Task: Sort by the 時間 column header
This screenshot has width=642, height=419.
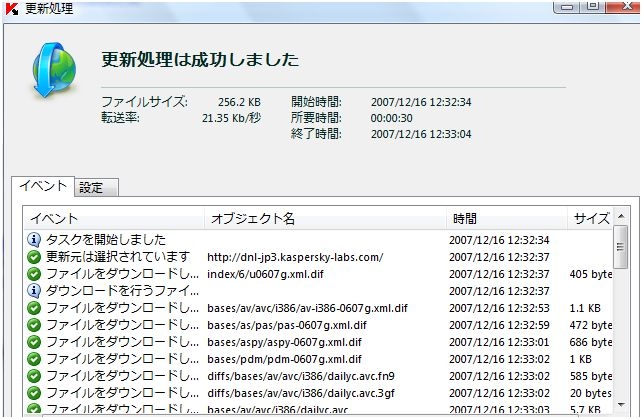Action: [x=507, y=218]
